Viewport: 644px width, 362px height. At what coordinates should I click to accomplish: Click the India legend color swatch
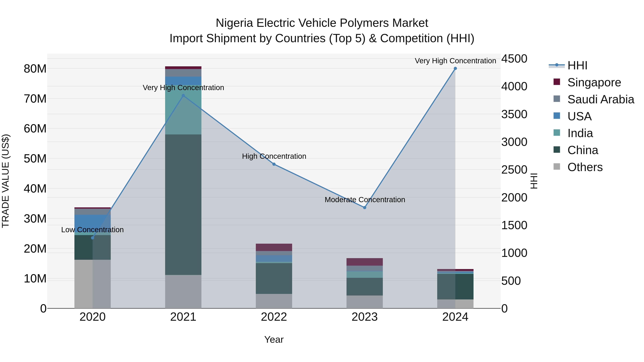557,133
